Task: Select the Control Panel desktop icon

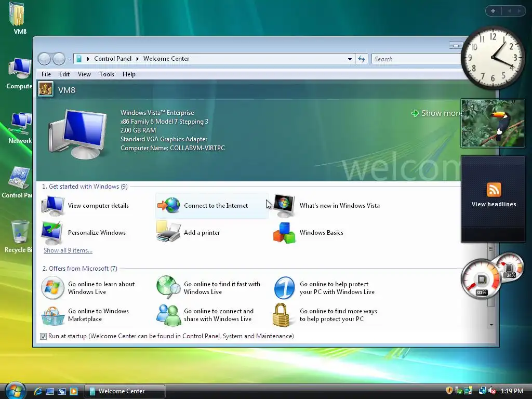Action: pyautogui.click(x=18, y=182)
